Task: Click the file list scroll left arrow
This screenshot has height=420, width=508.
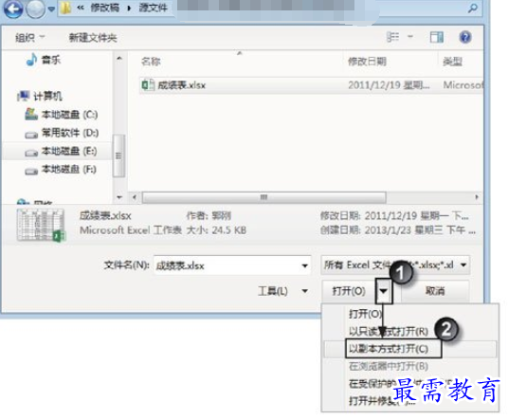Action: pyautogui.click(x=135, y=197)
